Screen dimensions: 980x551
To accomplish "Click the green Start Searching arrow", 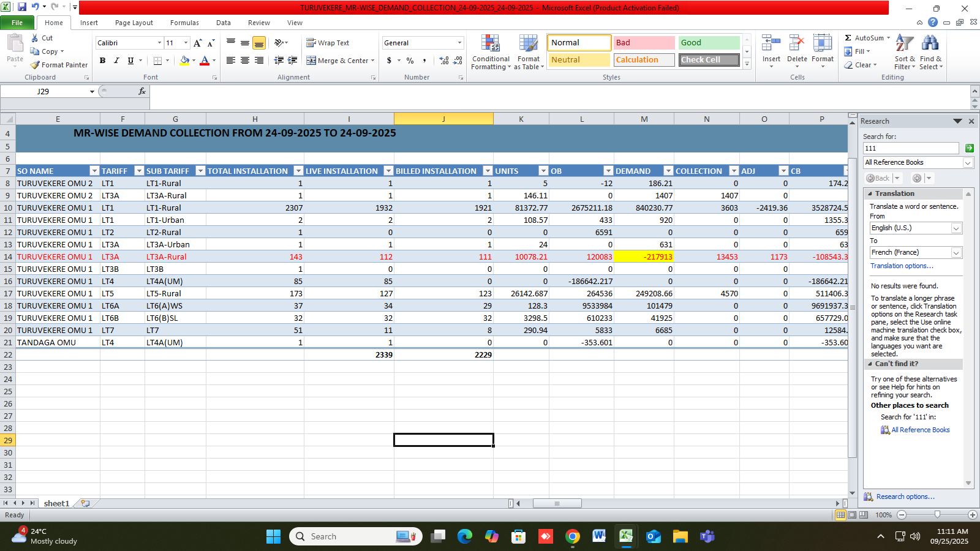I will 969,148.
